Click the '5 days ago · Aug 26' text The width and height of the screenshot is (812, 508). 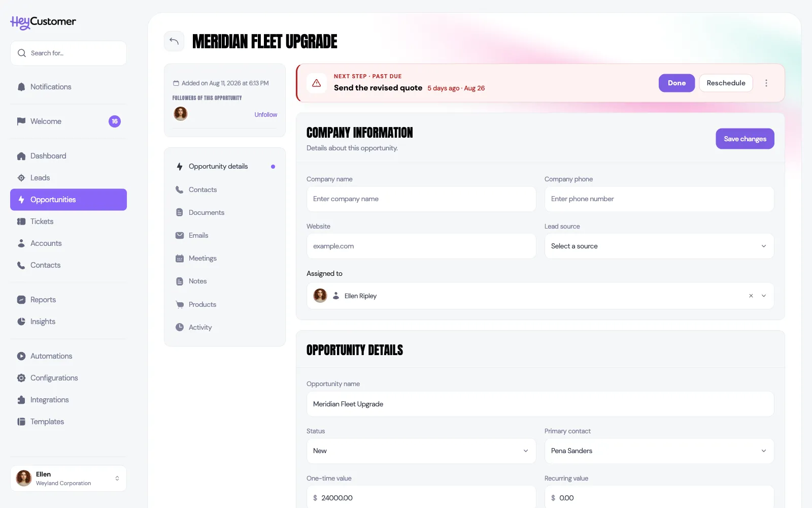point(456,88)
